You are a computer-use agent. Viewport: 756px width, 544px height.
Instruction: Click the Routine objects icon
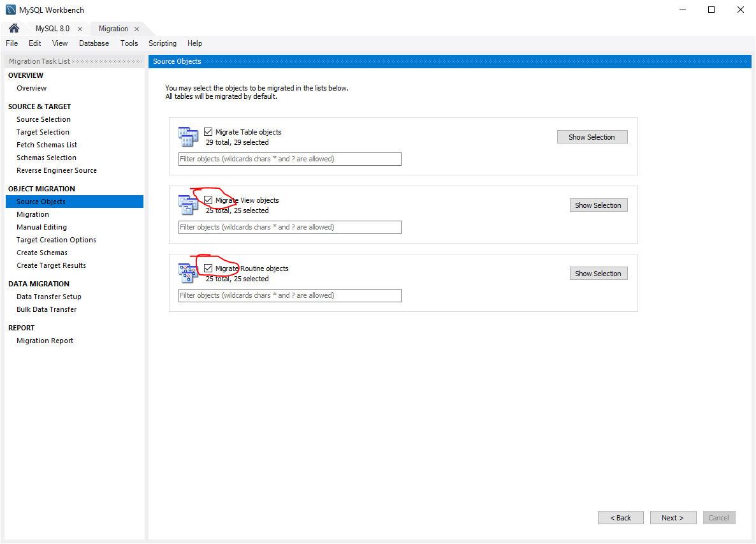pos(189,273)
